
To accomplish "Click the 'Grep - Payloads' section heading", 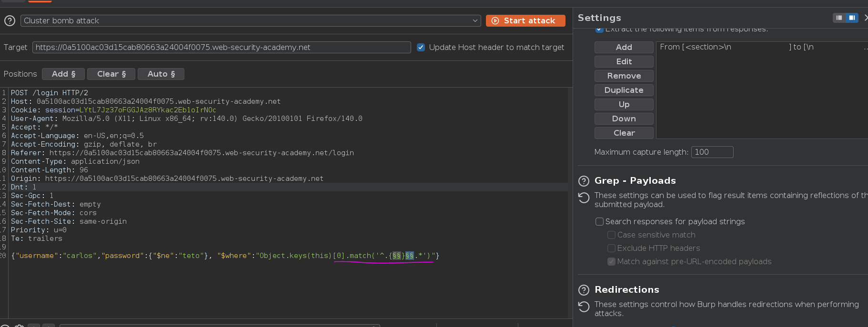I will pyautogui.click(x=635, y=181).
